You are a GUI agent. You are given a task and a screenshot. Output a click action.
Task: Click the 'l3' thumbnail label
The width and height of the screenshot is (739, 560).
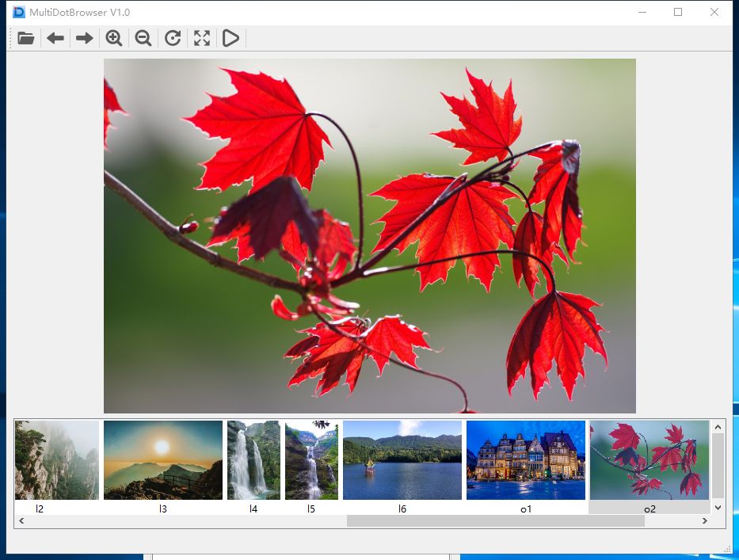pos(163,509)
